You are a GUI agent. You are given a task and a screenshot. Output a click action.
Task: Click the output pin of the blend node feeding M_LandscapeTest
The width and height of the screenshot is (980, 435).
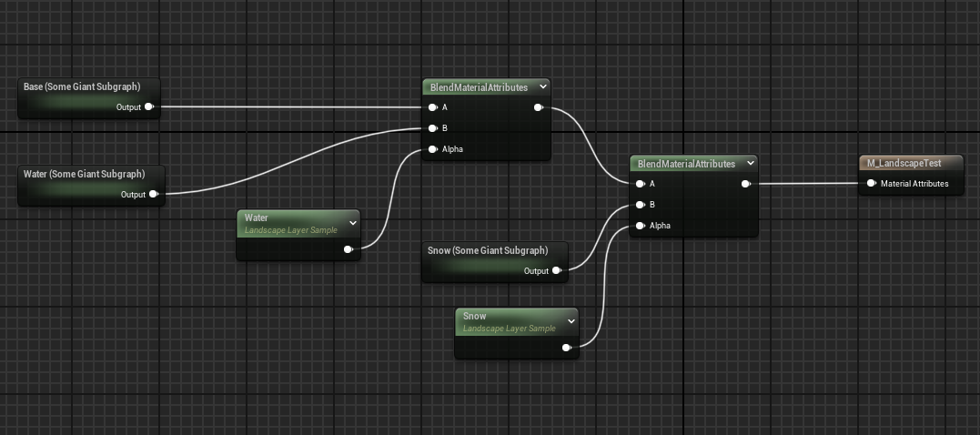tap(745, 184)
